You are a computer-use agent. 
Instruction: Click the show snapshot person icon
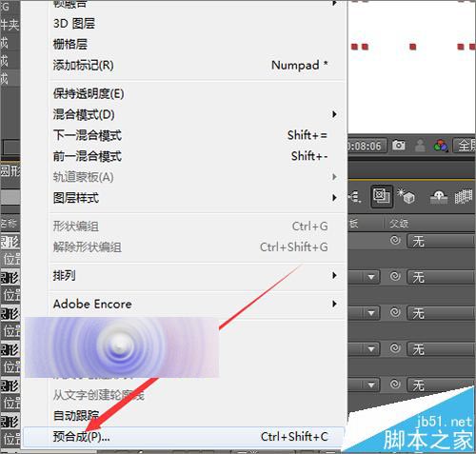pos(420,146)
